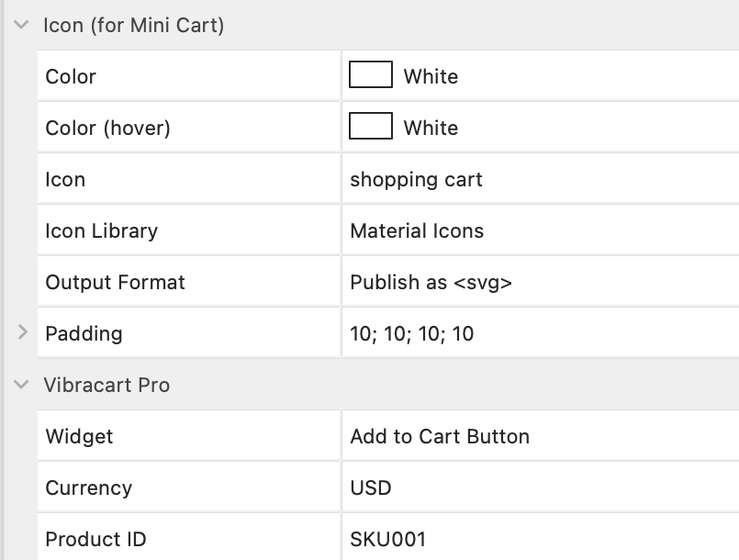The height and width of the screenshot is (560, 739).
Task: Change the Widget set to Add to Cart Button
Action: pyautogui.click(x=438, y=436)
